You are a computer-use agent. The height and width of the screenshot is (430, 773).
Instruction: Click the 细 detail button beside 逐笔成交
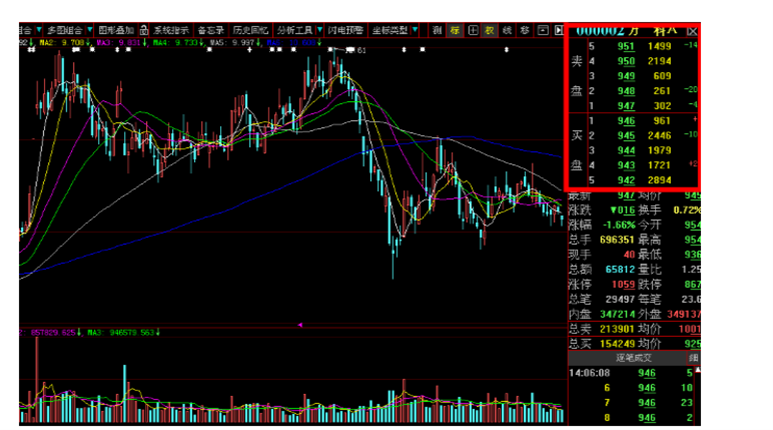(693, 358)
